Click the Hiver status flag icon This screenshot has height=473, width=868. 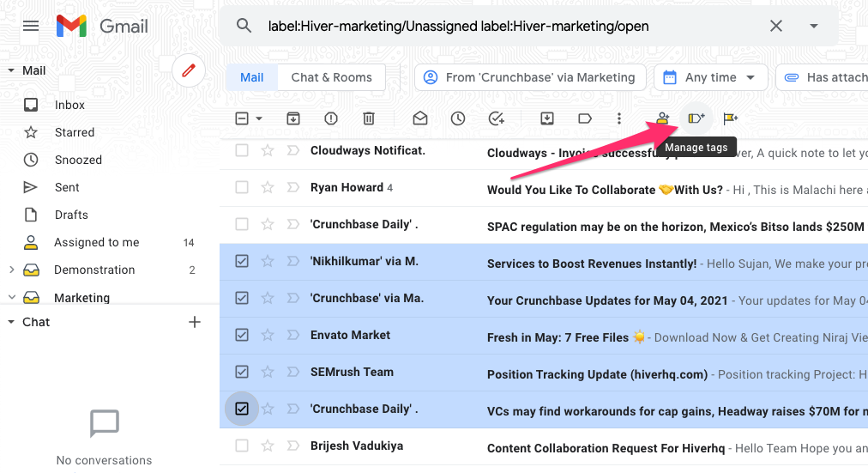730,118
